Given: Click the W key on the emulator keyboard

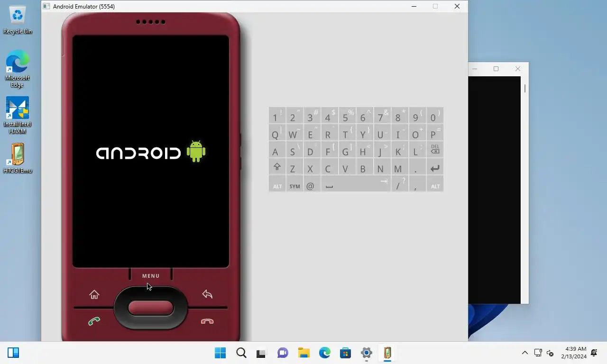Looking at the screenshot, I should tap(294, 133).
